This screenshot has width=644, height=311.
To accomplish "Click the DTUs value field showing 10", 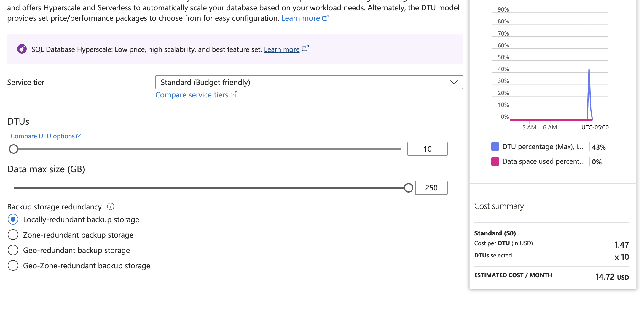I will pyautogui.click(x=428, y=149).
